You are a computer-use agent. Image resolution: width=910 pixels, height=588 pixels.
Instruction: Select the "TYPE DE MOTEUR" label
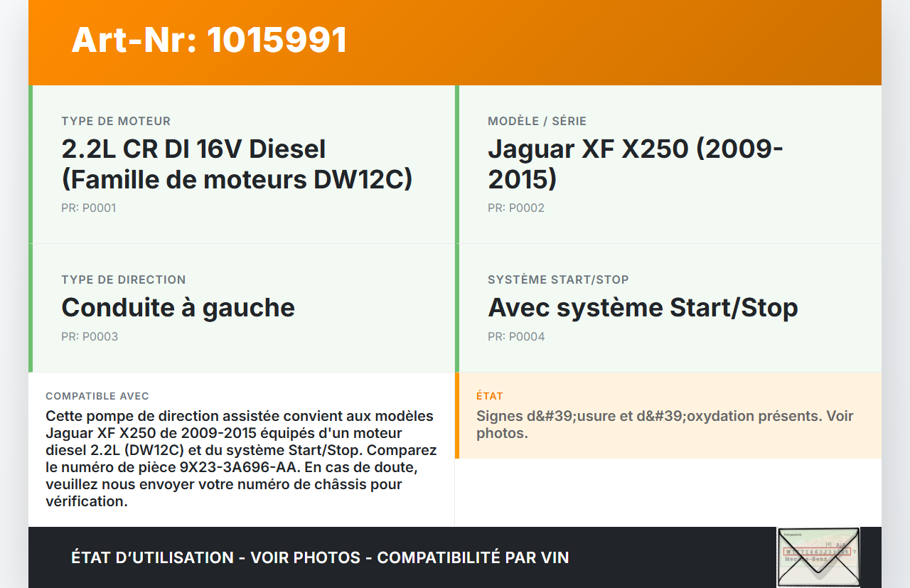pyautogui.click(x=116, y=121)
